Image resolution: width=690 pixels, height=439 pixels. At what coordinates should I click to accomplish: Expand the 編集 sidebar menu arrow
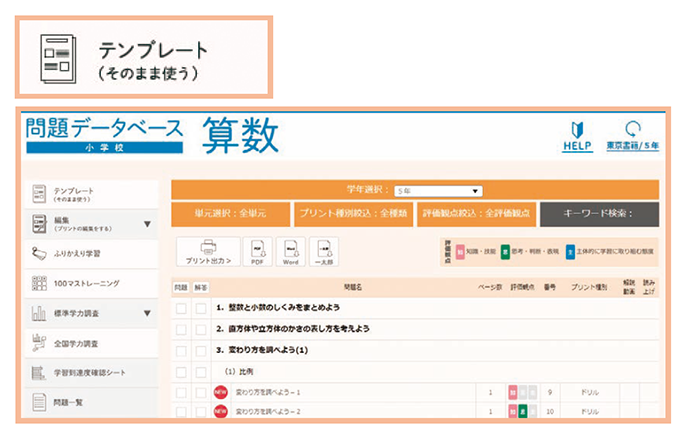tap(148, 224)
